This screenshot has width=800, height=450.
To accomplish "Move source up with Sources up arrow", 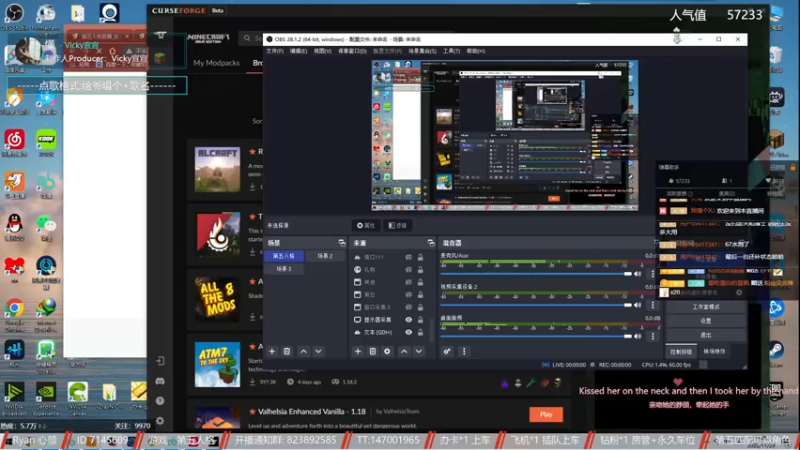I will [x=404, y=352].
